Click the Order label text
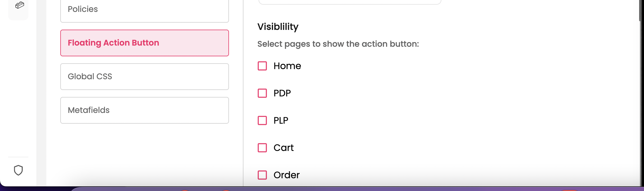This screenshot has height=191, width=644. pos(286,175)
